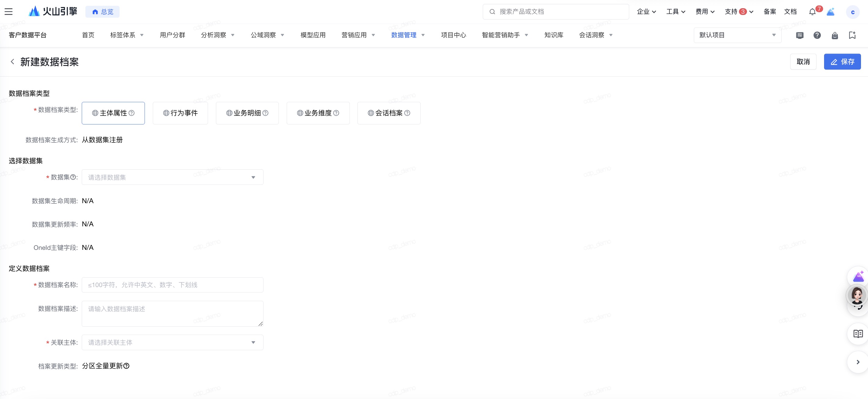Go to the 项目中心 tab
Viewport: 868px width, 399px height.
pos(453,35)
